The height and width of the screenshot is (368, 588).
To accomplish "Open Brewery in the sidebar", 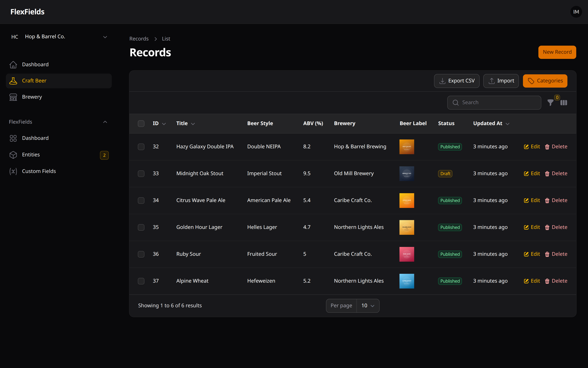I will pos(59,97).
